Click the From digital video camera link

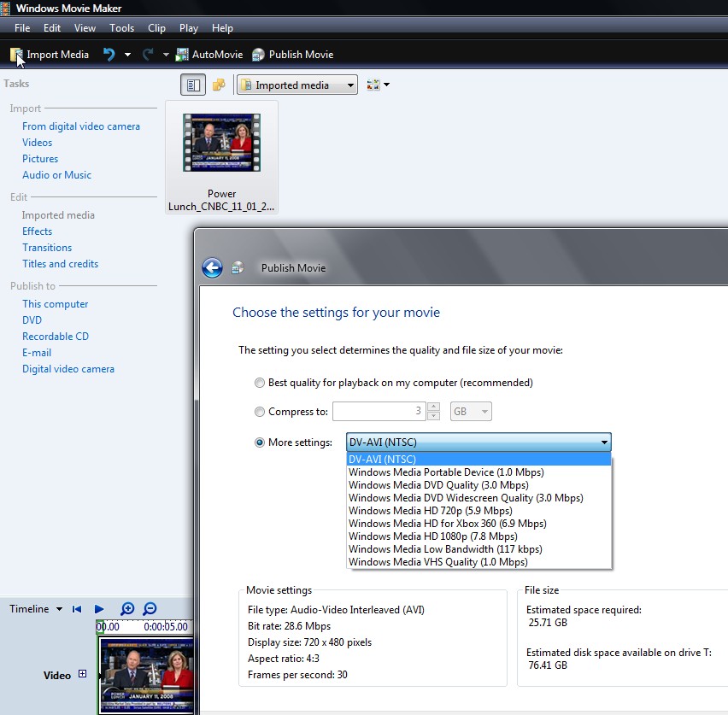pyautogui.click(x=81, y=126)
